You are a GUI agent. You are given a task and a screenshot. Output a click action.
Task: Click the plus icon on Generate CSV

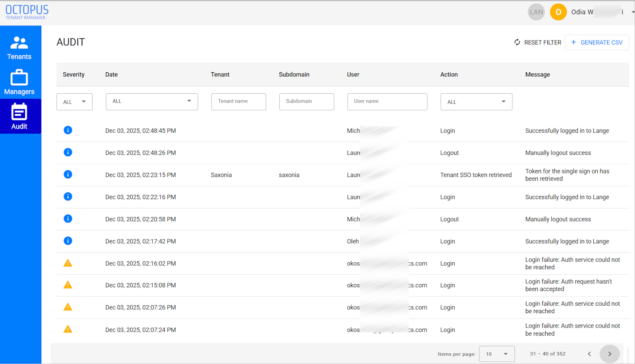pyautogui.click(x=573, y=42)
